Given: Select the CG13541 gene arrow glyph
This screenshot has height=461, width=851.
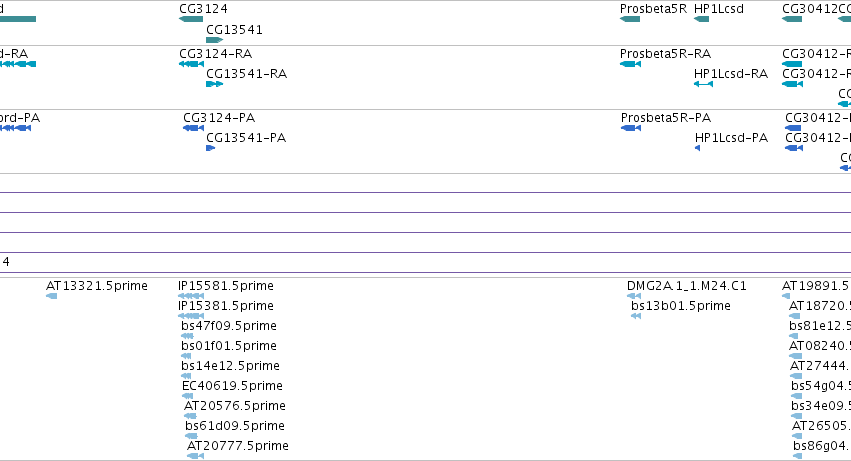Looking at the screenshot, I should (x=215, y=40).
